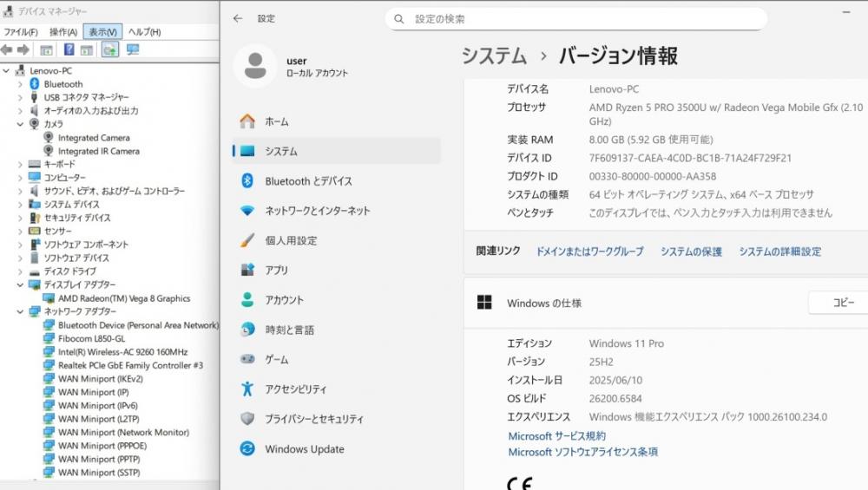The image size is (868, 490).
Task: Open 時刻と言語 settings icon
Action: (x=247, y=330)
